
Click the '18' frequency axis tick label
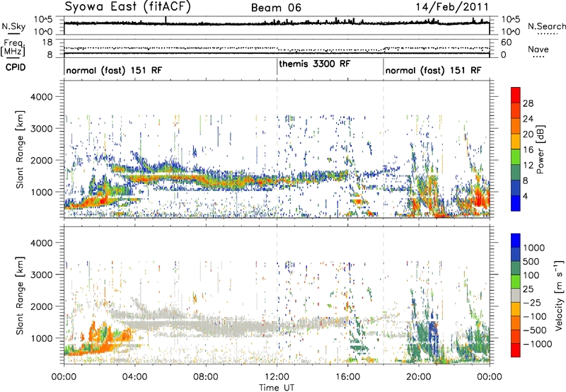pyautogui.click(x=47, y=42)
